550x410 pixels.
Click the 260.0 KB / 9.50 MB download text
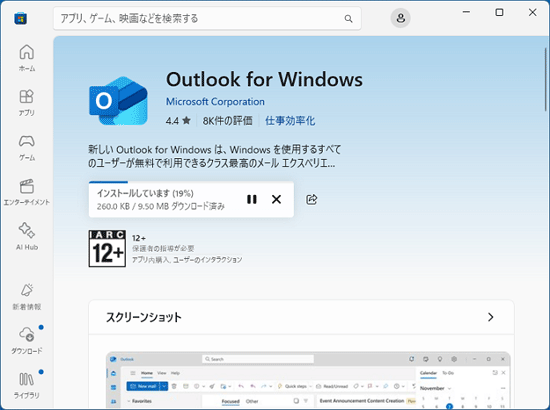161,206
